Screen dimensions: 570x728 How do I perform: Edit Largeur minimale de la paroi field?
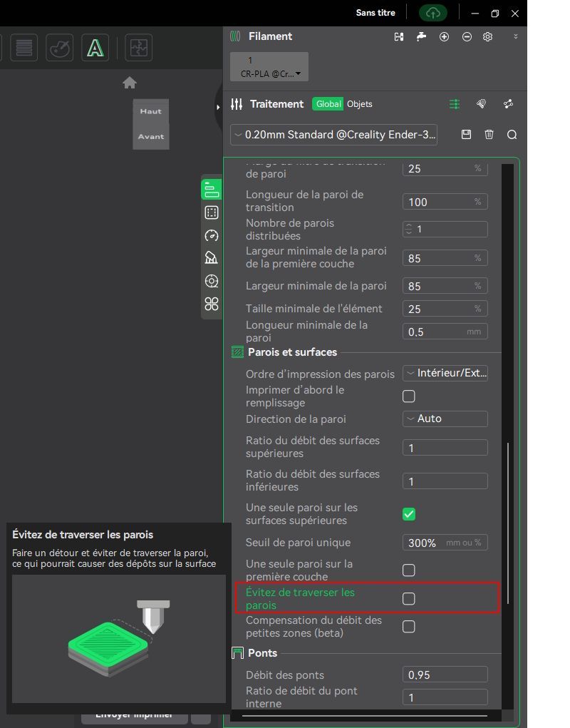click(445, 286)
